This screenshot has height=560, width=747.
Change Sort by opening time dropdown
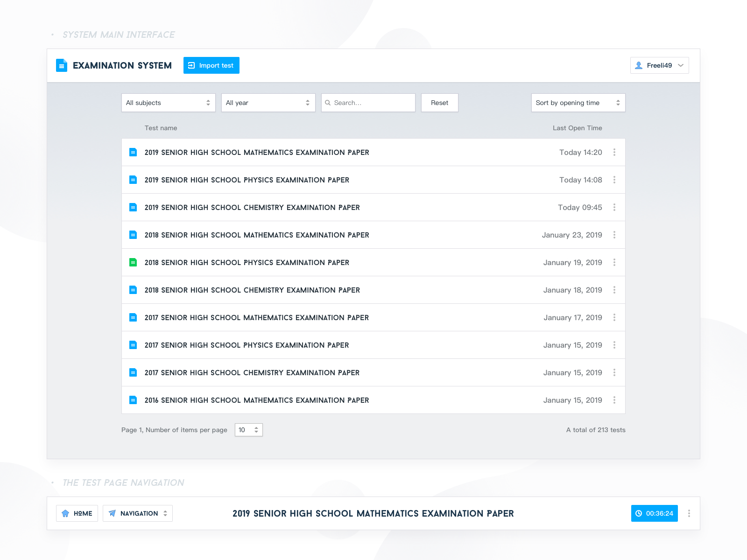tap(578, 103)
